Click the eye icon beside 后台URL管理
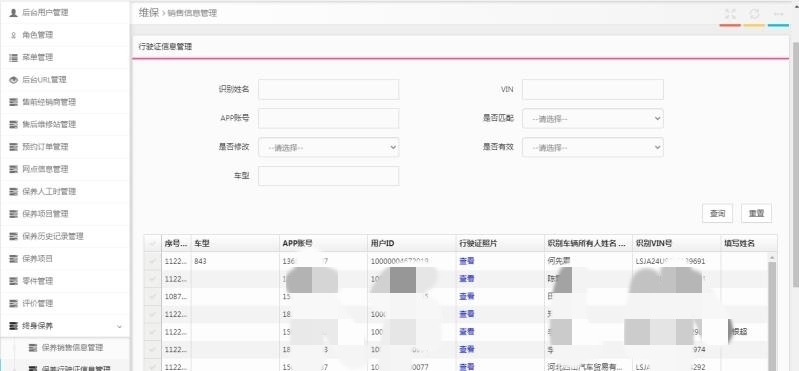The height and width of the screenshot is (371, 799). click(x=14, y=80)
